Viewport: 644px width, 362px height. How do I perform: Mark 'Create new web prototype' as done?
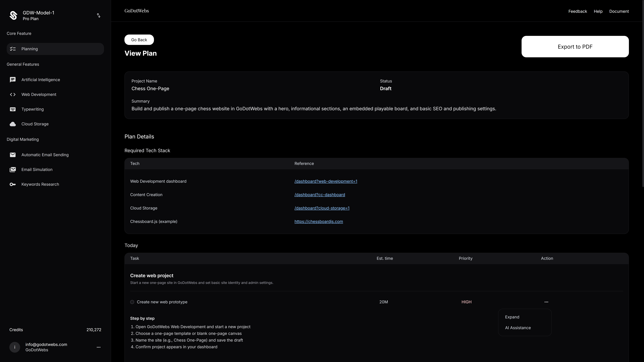click(x=132, y=302)
